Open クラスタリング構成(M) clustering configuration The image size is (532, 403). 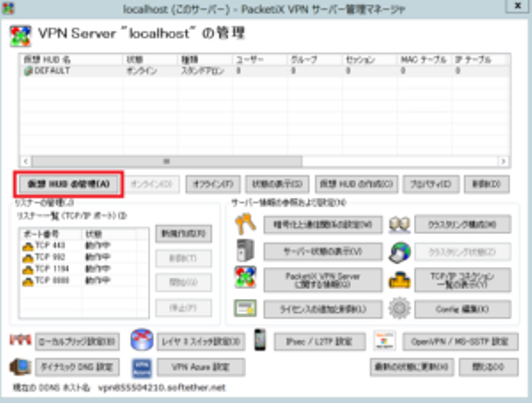pos(463,224)
